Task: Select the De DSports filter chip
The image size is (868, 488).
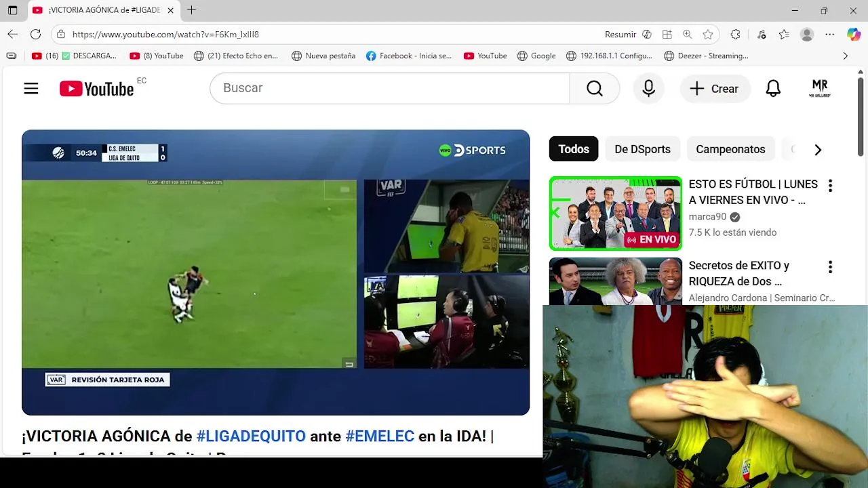Action: point(643,149)
